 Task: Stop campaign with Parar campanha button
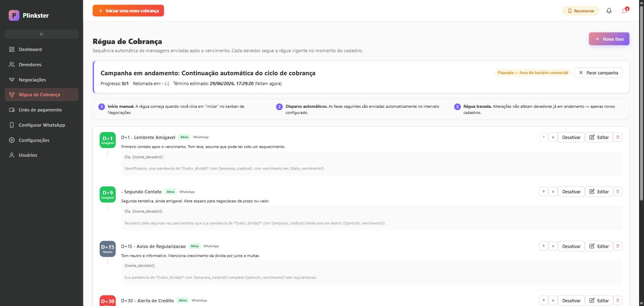point(598,73)
